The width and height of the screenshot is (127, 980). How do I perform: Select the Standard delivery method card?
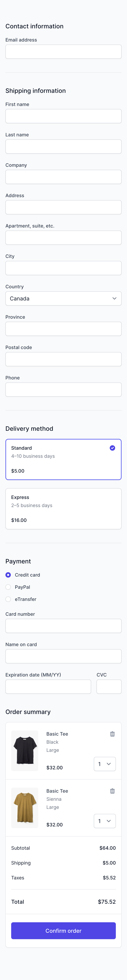pyautogui.click(x=63, y=459)
